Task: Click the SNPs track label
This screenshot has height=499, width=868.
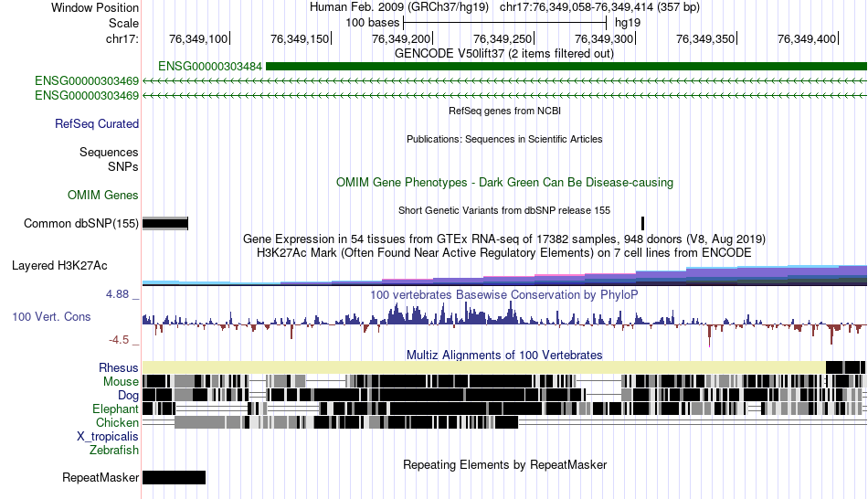Action: coord(123,166)
